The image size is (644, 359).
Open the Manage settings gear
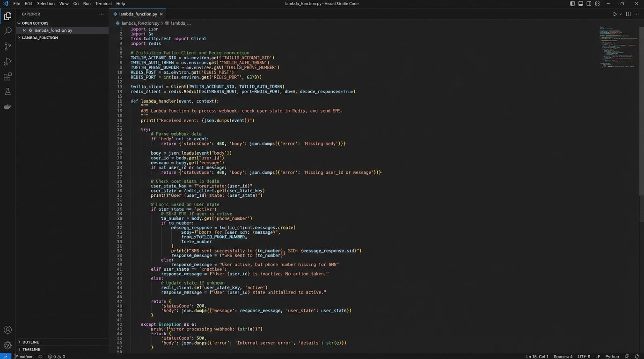tap(7, 345)
